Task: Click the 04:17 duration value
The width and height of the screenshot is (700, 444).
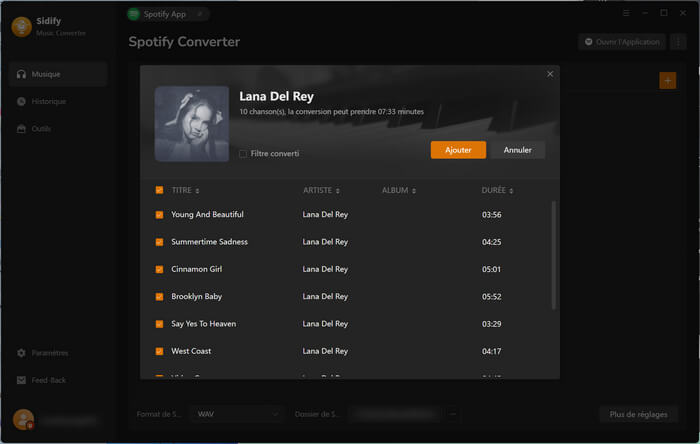Action: [x=492, y=351]
